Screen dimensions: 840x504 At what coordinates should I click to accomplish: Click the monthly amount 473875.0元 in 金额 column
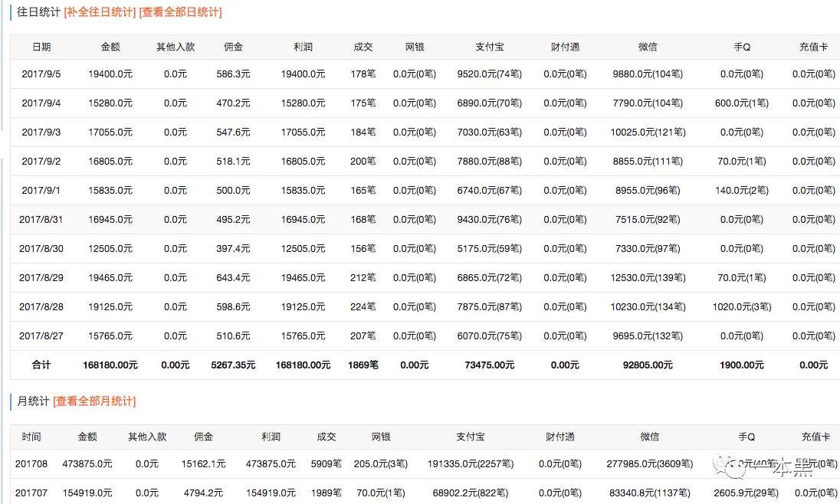pyautogui.click(x=87, y=464)
